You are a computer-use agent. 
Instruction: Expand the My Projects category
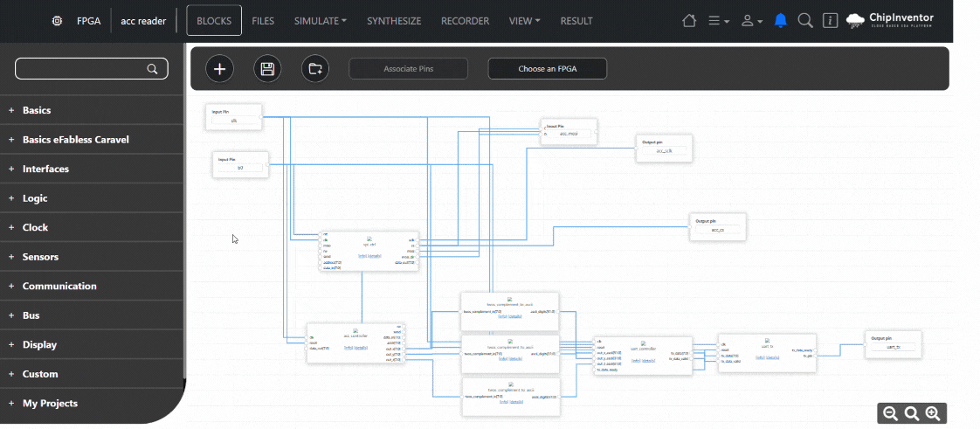click(x=92, y=404)
